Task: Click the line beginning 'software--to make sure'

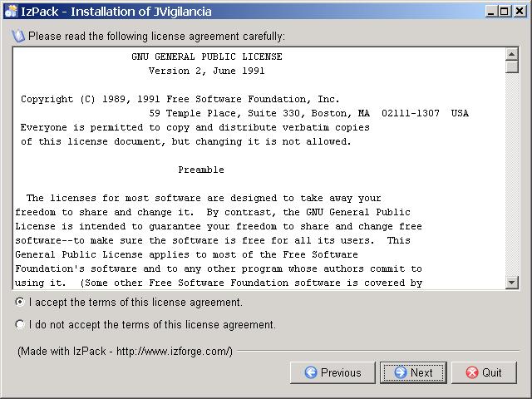Action: point(213,240)
